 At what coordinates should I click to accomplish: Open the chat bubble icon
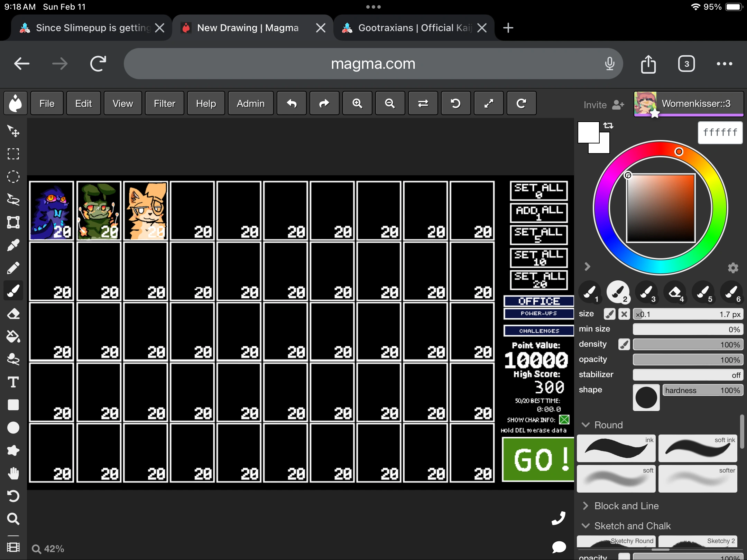[559, 547]
